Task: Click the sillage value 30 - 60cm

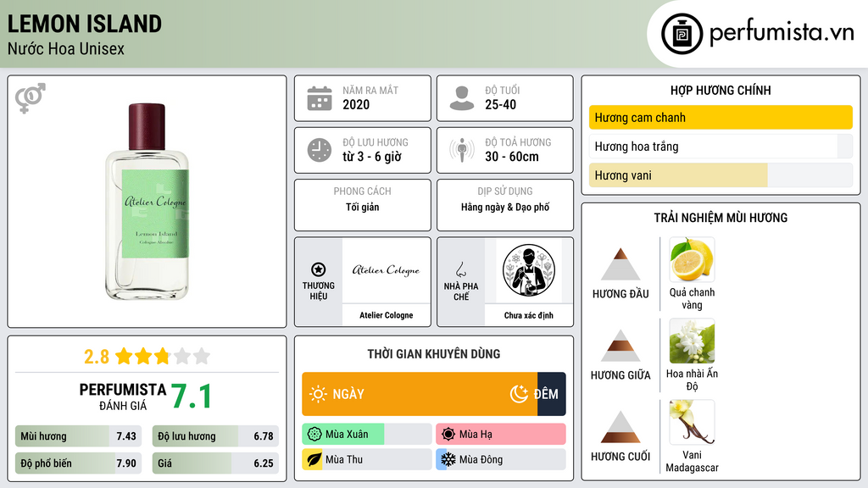Action: pyautogui.click(x=512, y=157)
